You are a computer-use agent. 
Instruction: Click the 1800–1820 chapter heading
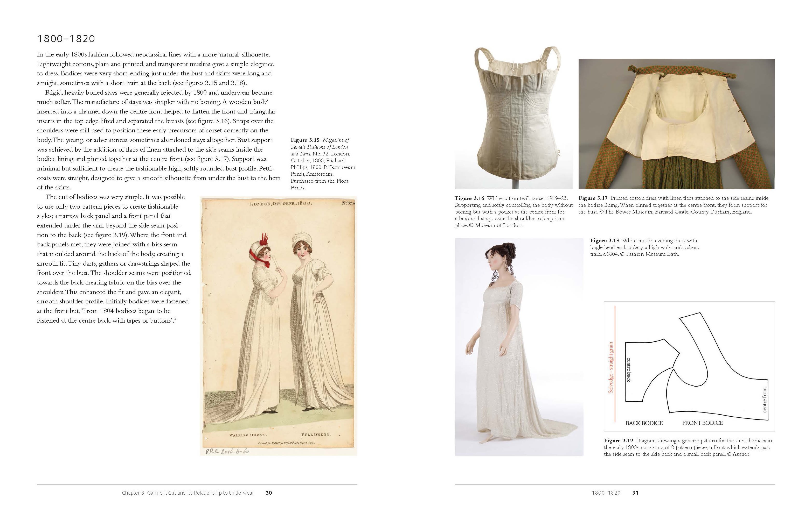pyautogui.click(x=66, y=38)
